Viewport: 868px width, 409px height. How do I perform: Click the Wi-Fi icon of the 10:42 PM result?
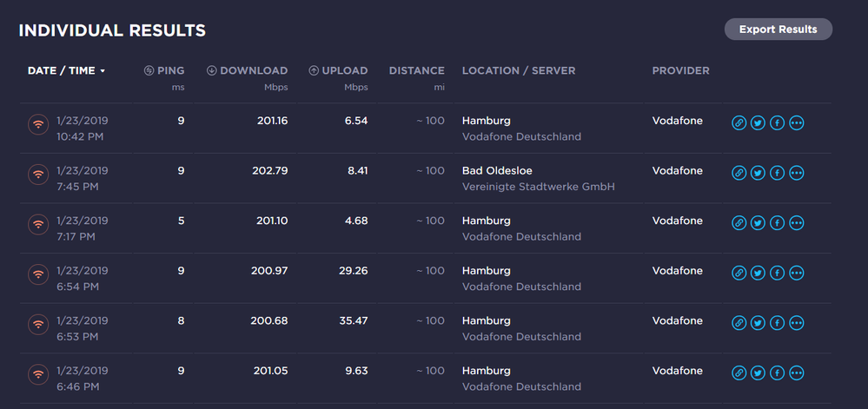[37, 123]
